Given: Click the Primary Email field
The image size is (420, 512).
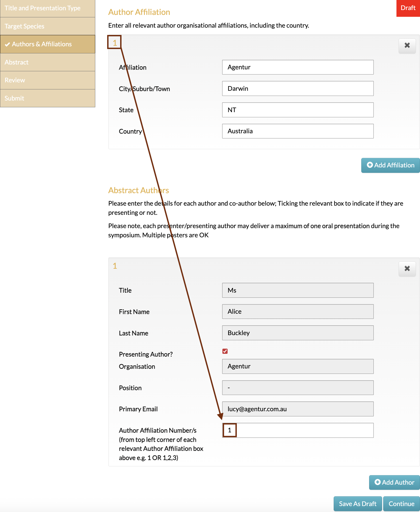Looking at the screenshot, I should [298, 409].
